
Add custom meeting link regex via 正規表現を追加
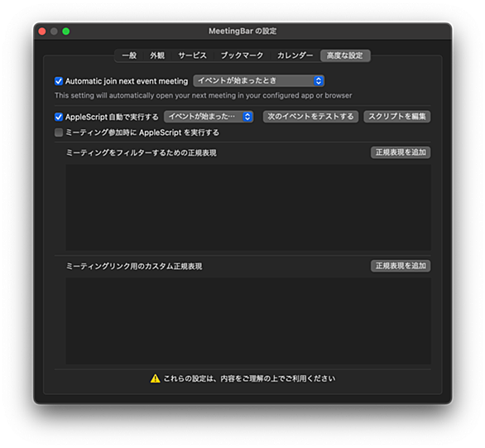pos(401,266)
